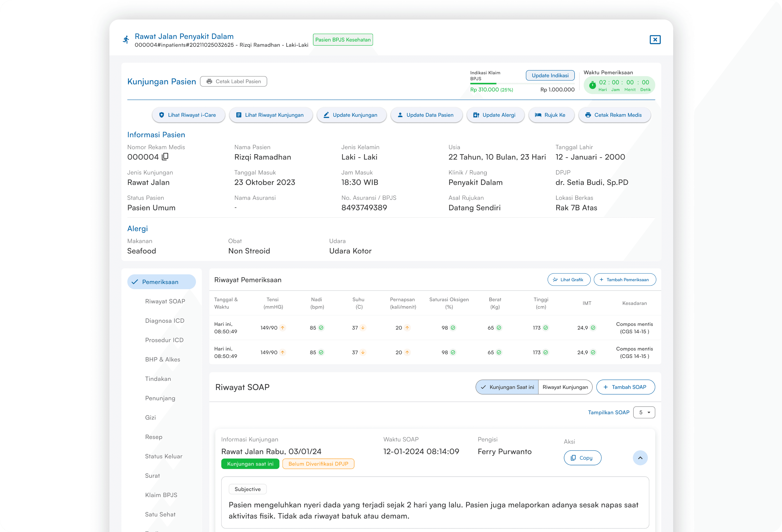Click the chart icon on Lihat Grafik
This screenshot has width=782, height=532.
(555, 280)
